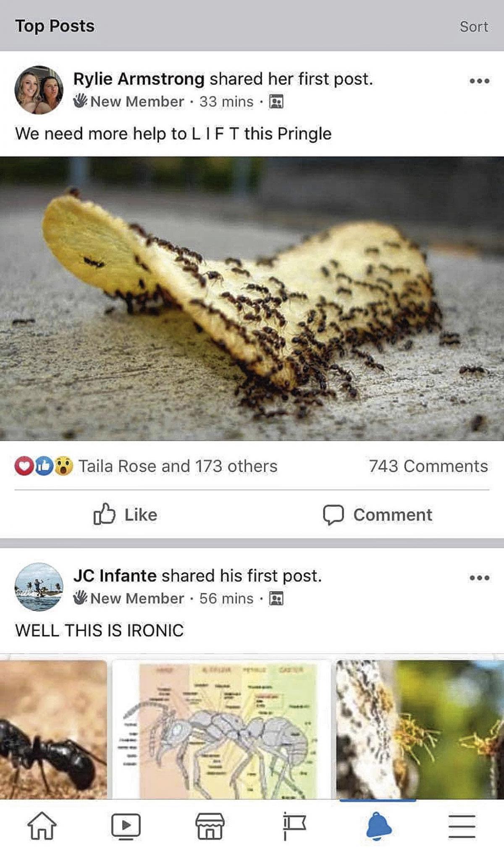Image resolution: width=504 pixels, height=858 pixels.
Task: Open options menu on JC Infante's post
Action: [479, 578]
